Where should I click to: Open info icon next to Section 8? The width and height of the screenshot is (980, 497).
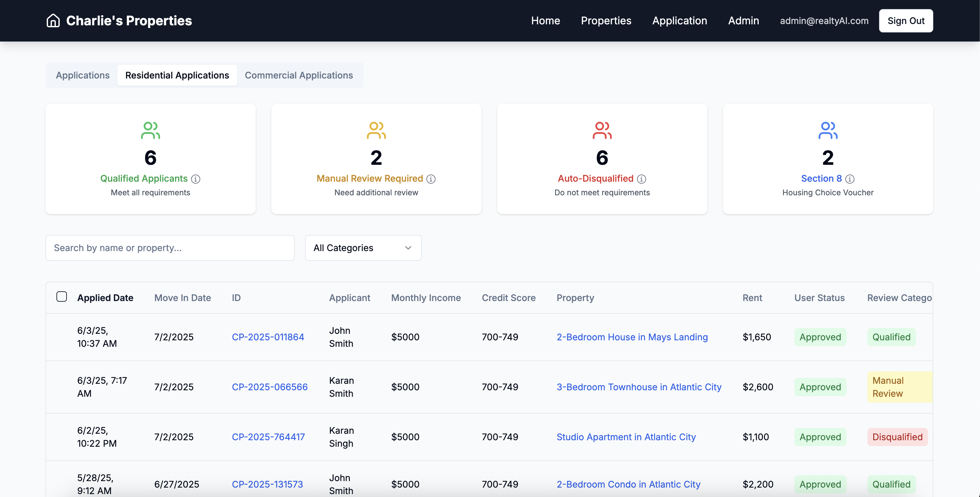(x=850, y=179)
